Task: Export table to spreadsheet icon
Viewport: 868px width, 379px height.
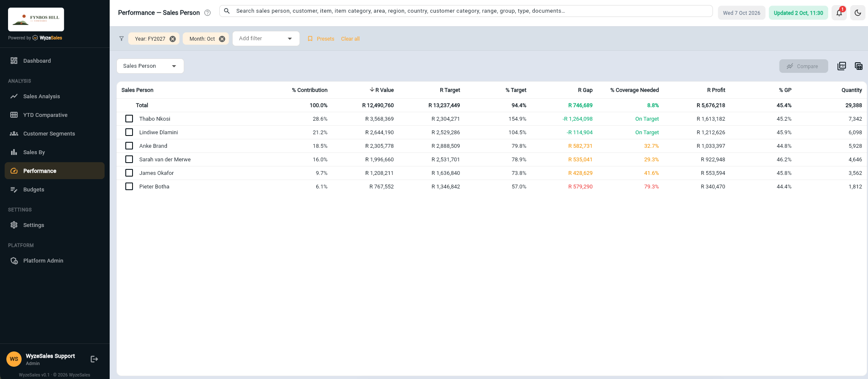Action: pos(859,66)
